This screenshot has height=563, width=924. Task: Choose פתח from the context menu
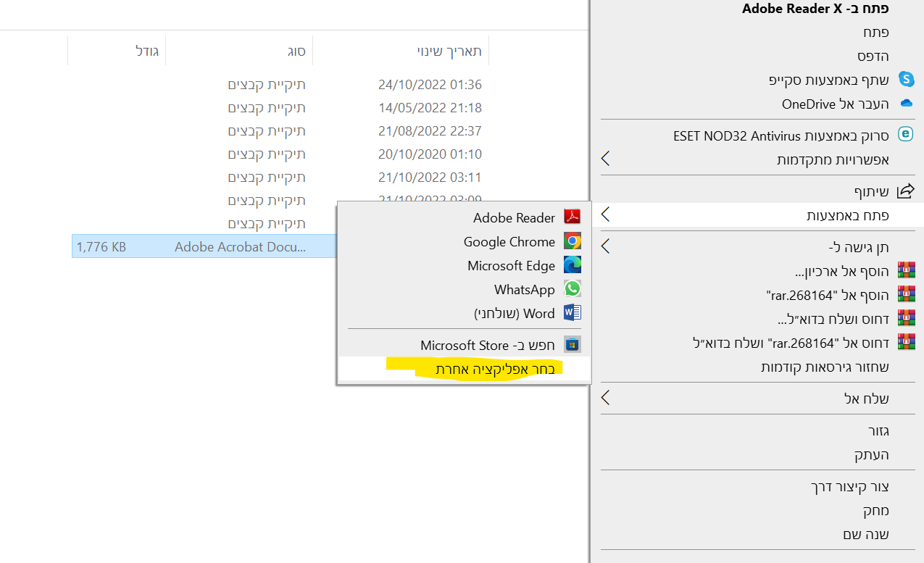(x=875, y=33)
